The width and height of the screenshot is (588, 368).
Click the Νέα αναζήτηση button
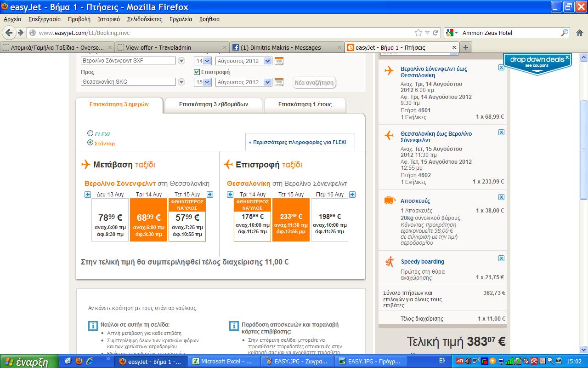point(314,83)
